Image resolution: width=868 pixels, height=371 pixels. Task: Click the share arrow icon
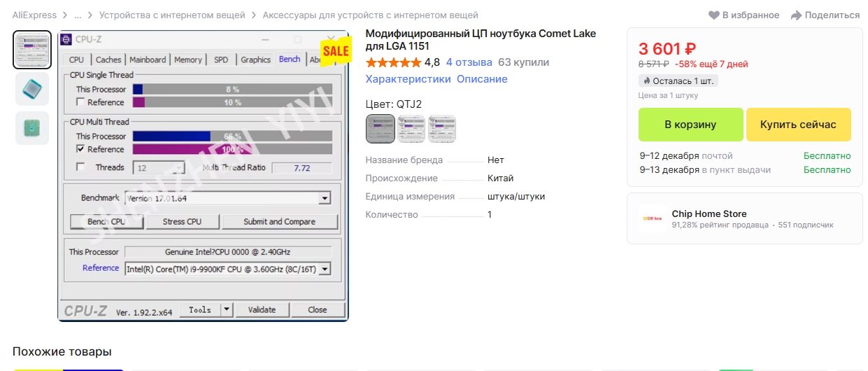(796, 15)
